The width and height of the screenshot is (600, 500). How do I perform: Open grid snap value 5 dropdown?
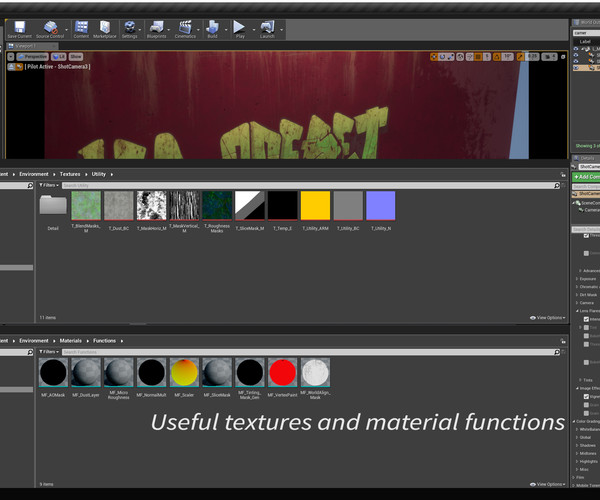coord(487,57)
